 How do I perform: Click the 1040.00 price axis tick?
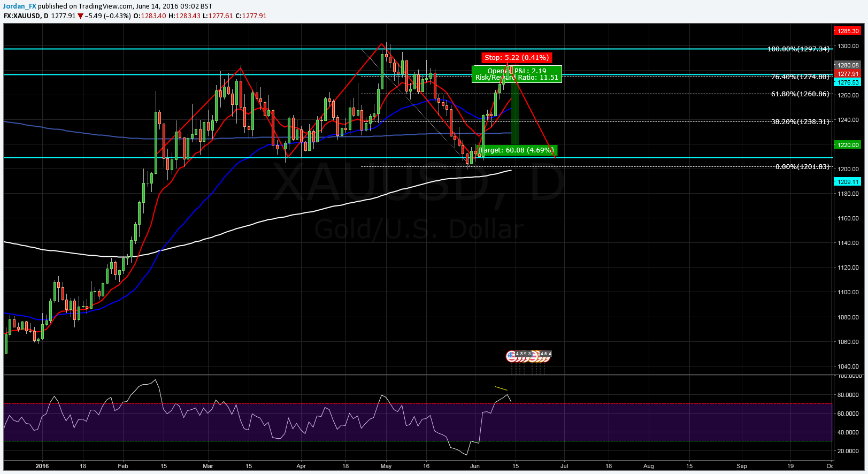tap(848, 366)
